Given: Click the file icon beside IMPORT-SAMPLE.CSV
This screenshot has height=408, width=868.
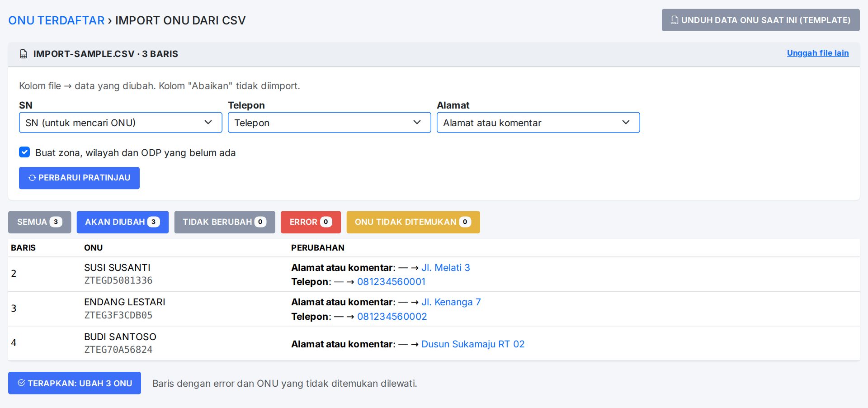Looking at the screenshot, I should click(24, 54).
